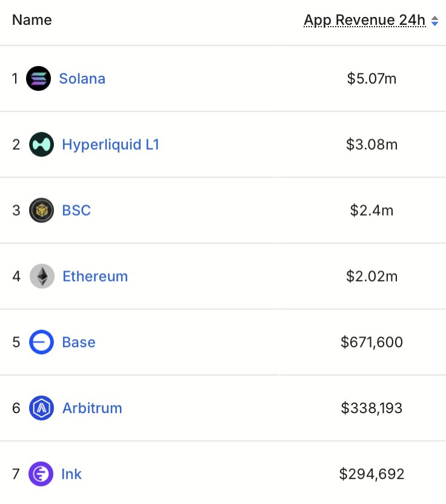Screen dimensions: 446x504
Task: Open the Ink chain link
Action: pyautogui.click(x=72, y=474)
